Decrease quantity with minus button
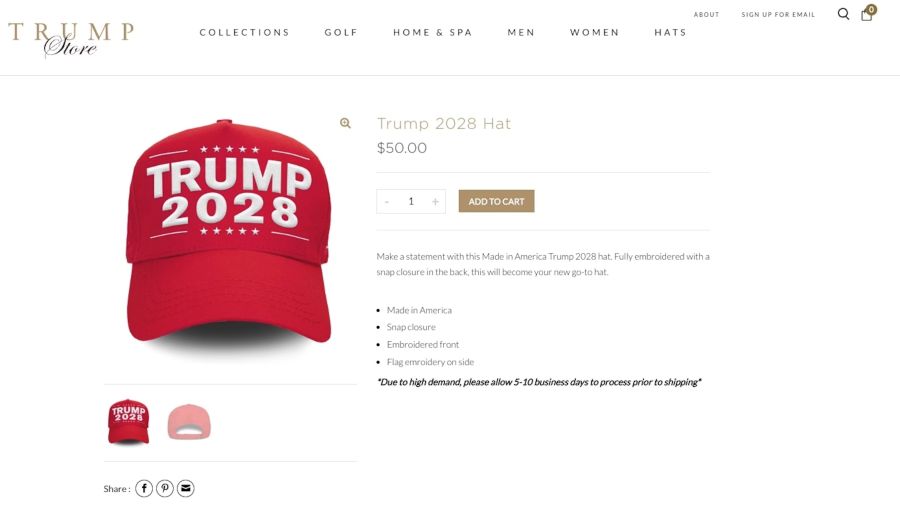Viewport: 900px width, 506px height. coord(387,201)
